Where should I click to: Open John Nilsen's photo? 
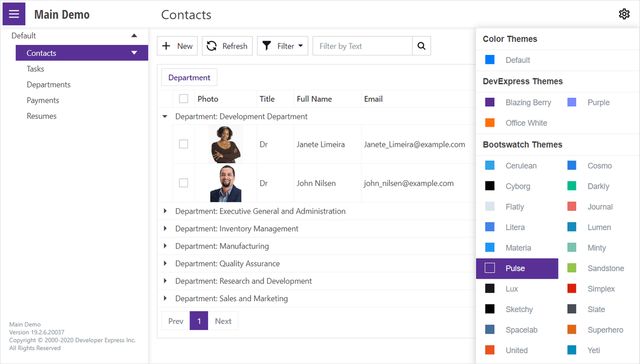[x=225, y=183]
